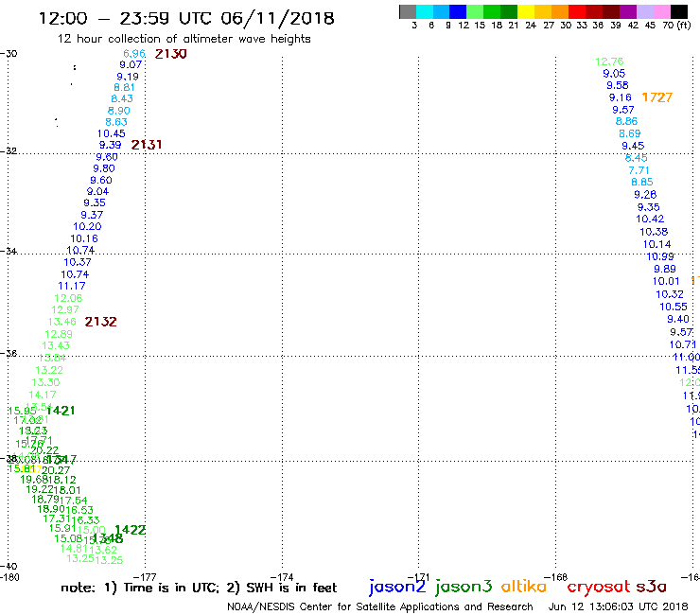Click the 'cryosat' satellite legend label
The height and width of the screenshot is (615, 700).
(599, 587)
